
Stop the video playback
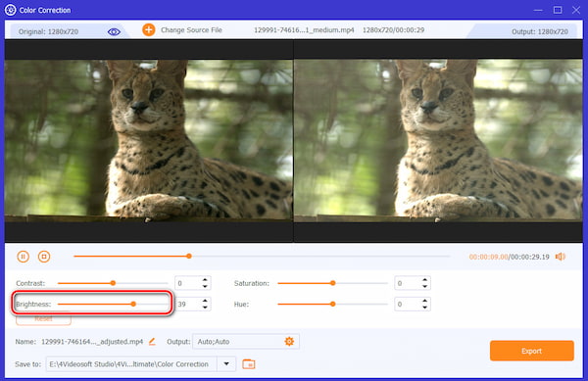(44, 257)
